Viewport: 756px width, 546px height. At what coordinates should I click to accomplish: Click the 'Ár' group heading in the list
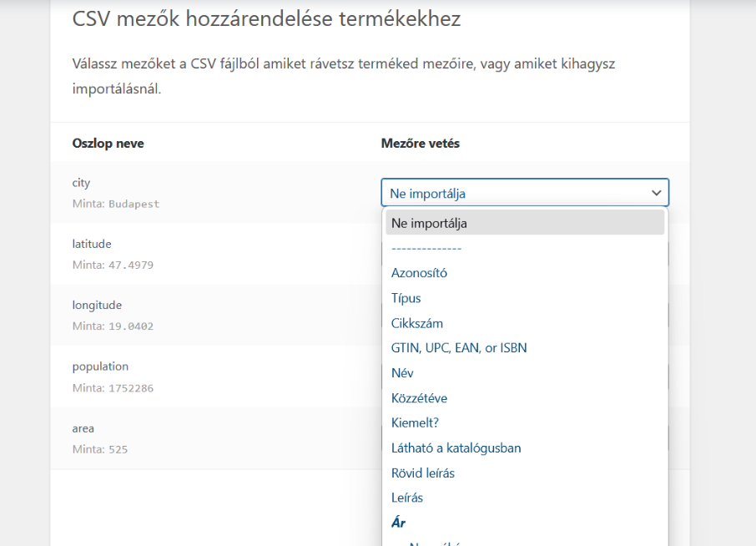tap(398, 523)
